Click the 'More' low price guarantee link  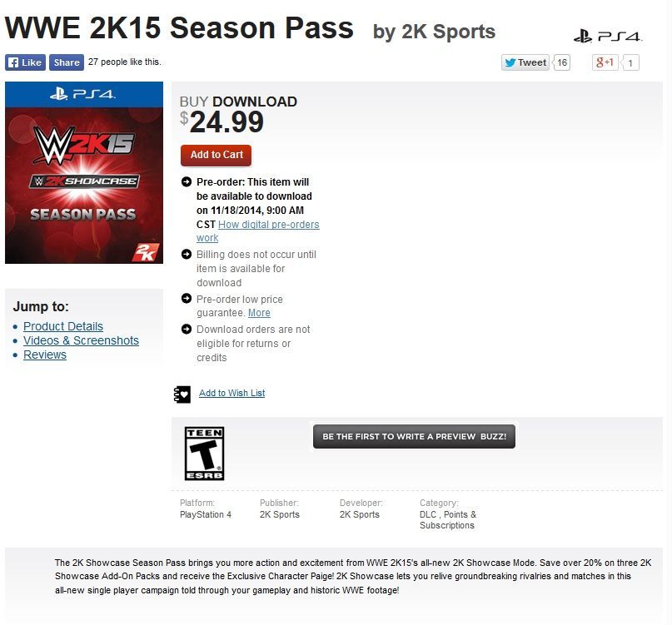(259, 313)
